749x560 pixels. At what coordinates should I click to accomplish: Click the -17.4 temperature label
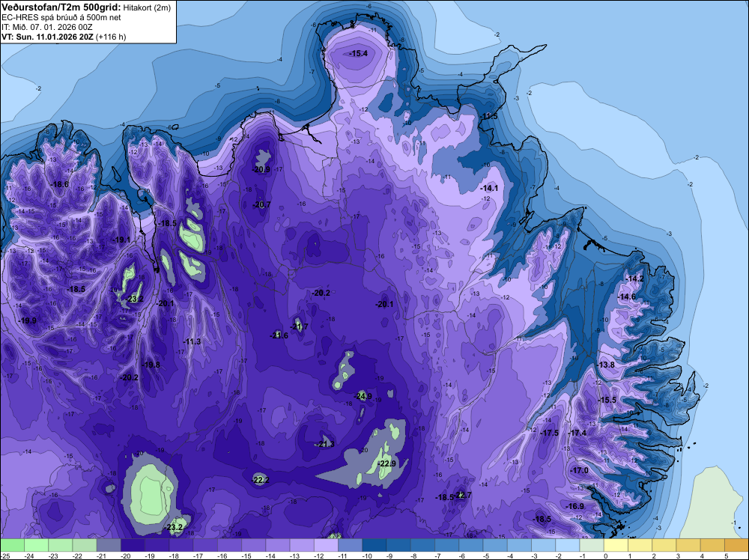577,433
